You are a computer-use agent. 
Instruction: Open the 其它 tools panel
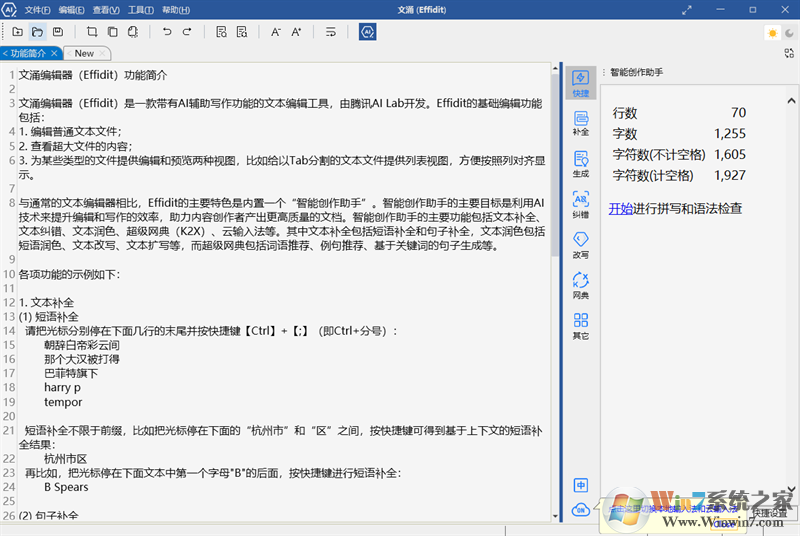580,326
